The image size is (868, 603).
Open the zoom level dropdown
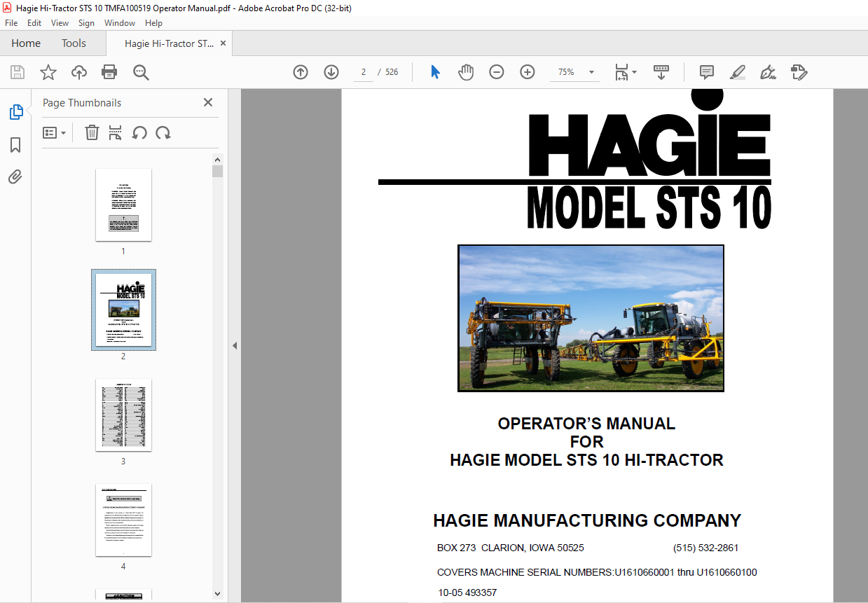click(591, 72)
